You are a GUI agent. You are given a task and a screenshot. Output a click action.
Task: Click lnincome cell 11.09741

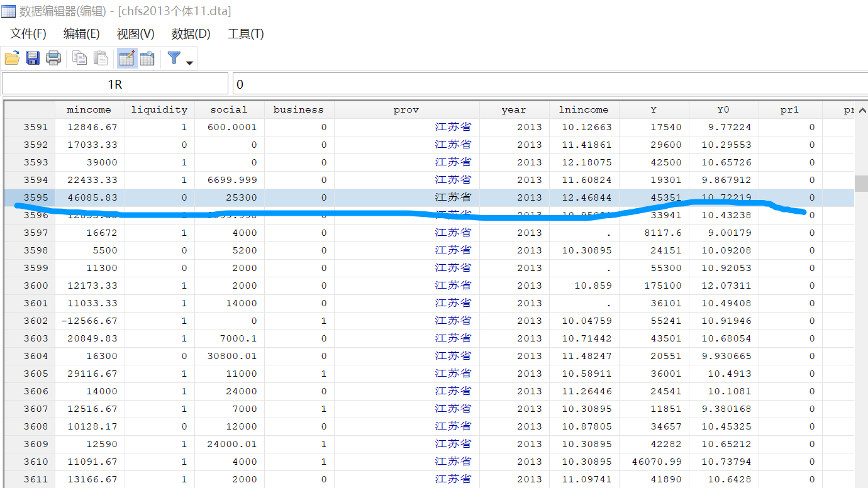(x=584, y=479)
